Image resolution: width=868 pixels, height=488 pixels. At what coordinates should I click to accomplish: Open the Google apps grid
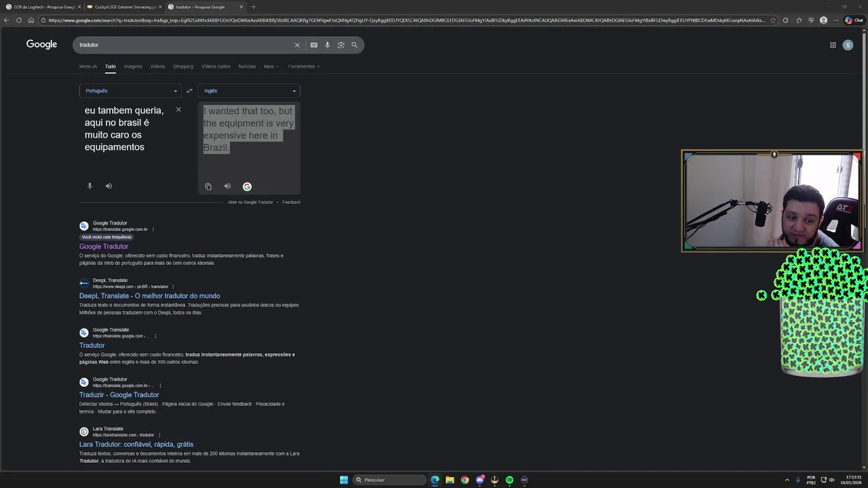pos(833,45)
